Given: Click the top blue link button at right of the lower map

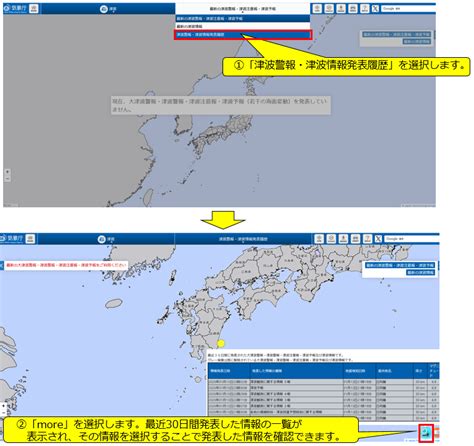Looking at the screenshot, I should click(400, 265).
